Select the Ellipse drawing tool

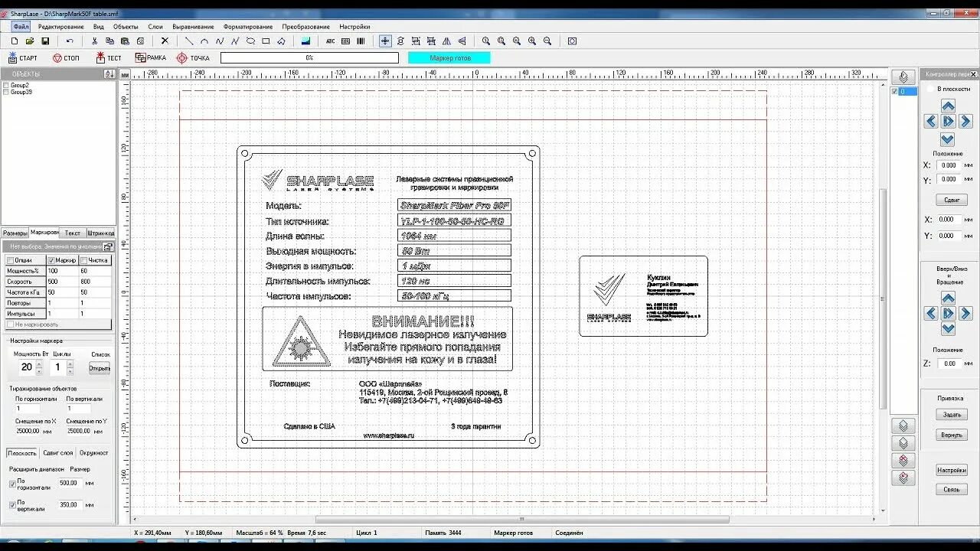250,41
